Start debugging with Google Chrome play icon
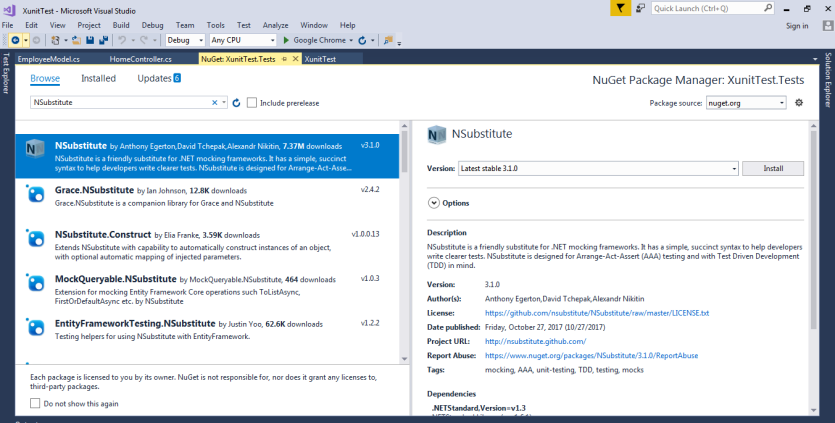The width and height of the screenshot is (835, 423). coord(286,40)
